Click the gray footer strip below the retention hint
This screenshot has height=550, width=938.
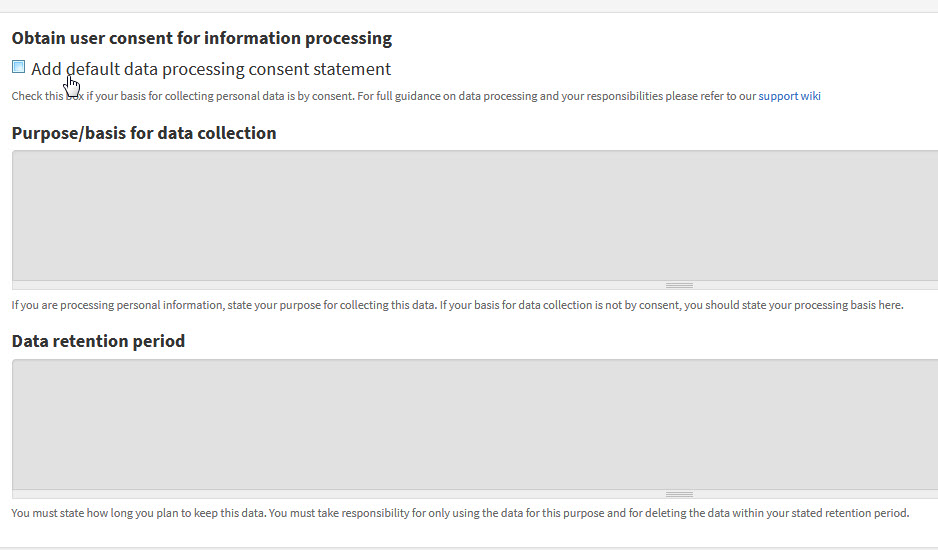tap(469, 548)
